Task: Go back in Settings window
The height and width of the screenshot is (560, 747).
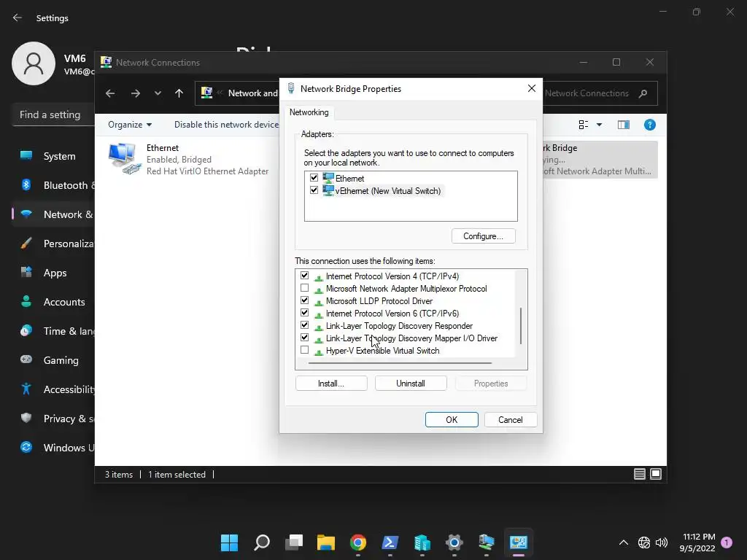Action: (18, 18)
